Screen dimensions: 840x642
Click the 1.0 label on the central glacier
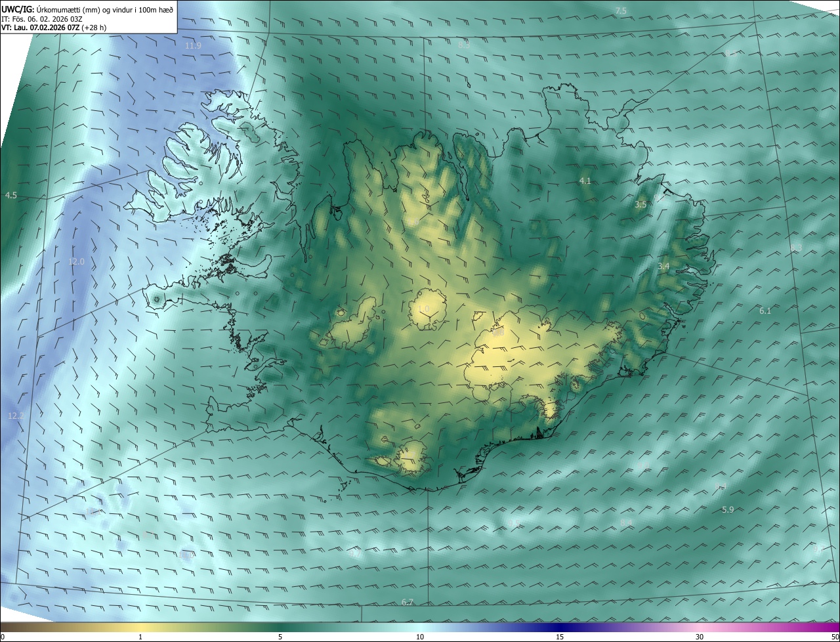click(423, 309)
